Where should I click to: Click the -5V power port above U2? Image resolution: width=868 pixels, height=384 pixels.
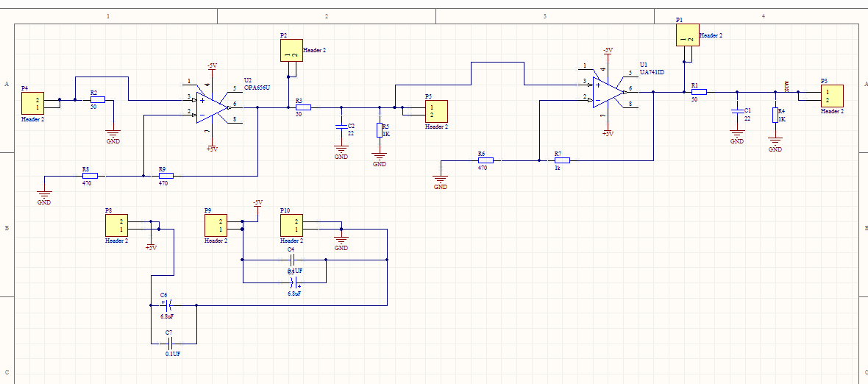(212, 68)
